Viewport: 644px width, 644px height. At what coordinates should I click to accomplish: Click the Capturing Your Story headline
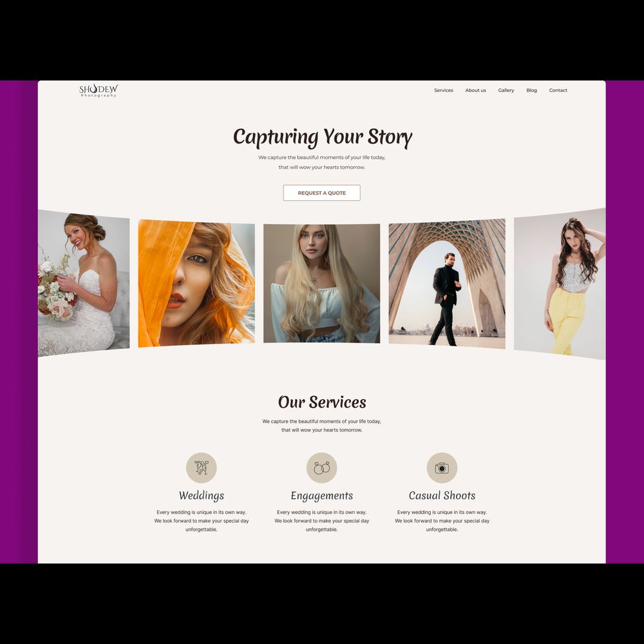323,137
